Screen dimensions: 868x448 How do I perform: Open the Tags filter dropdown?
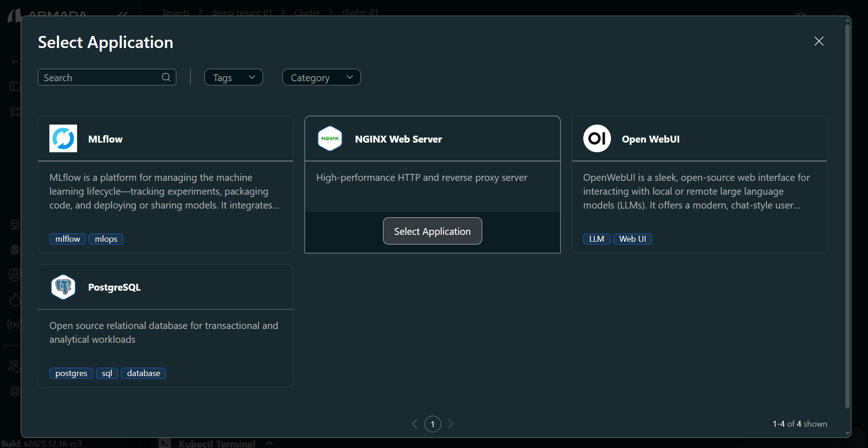(x=233, y=78)
